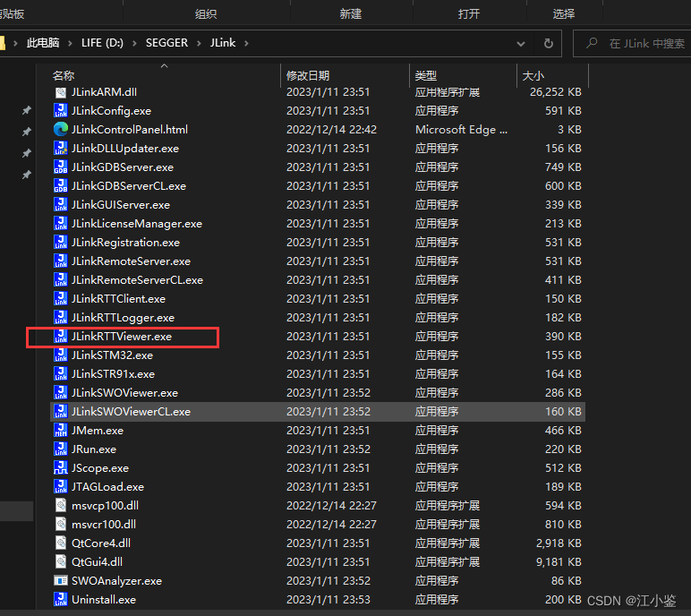The image size is (691, 616).
Task: Click the Microsoft Edge ... type cell
Action: click(x=461, y=129)
